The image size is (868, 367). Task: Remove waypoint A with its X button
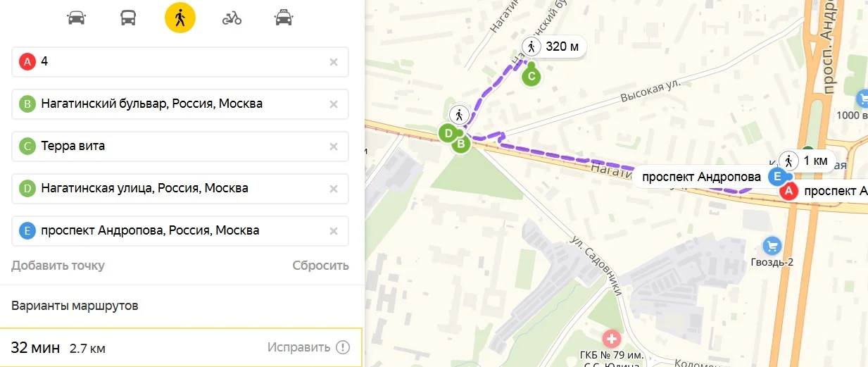click(334, 62)
